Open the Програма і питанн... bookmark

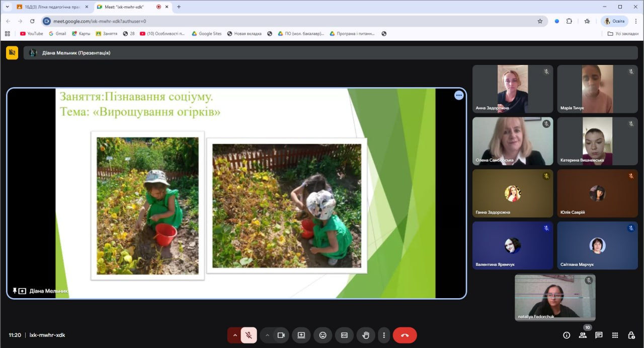(x=352, y=34)
